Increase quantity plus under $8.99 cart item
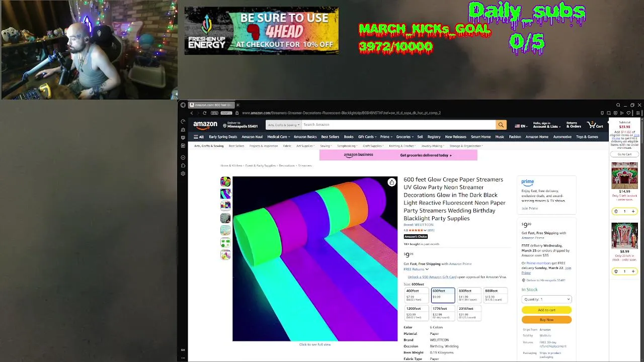The width and height of the screenshot is (644, 362). tap(633, 271)
